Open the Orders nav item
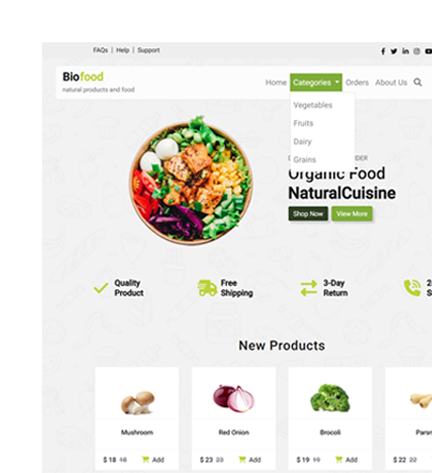This screenshot has height=473, width=432. coord(357,82)
